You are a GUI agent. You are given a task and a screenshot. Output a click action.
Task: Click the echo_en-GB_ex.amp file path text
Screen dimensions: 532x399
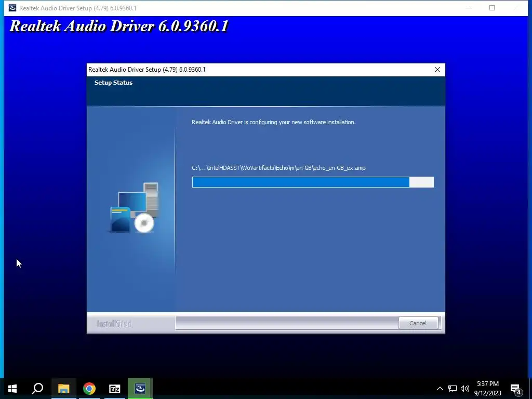click(x=278, y=168)
